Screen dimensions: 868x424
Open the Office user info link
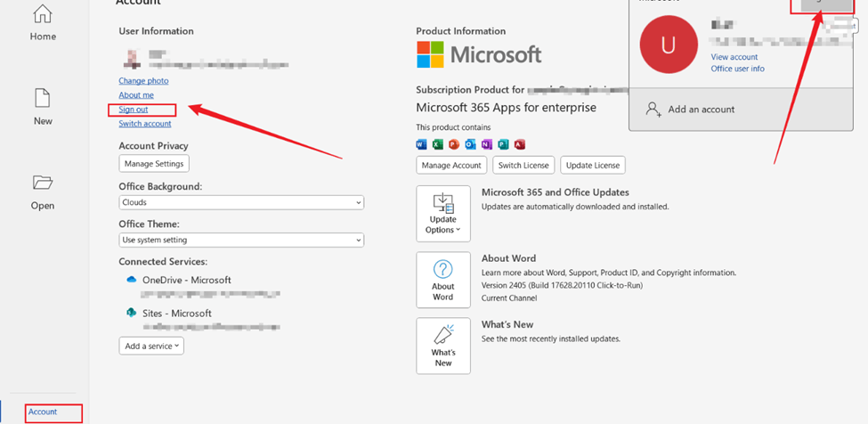738,69
